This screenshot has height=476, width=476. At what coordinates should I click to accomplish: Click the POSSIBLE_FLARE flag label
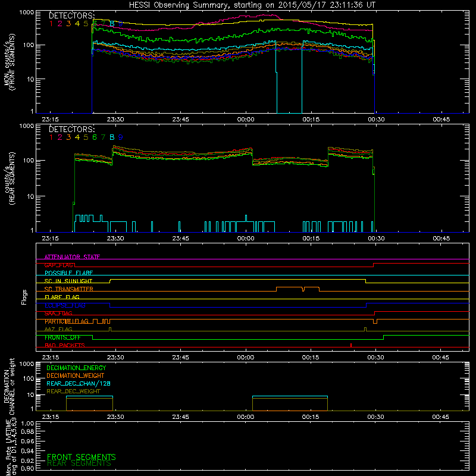68,273
